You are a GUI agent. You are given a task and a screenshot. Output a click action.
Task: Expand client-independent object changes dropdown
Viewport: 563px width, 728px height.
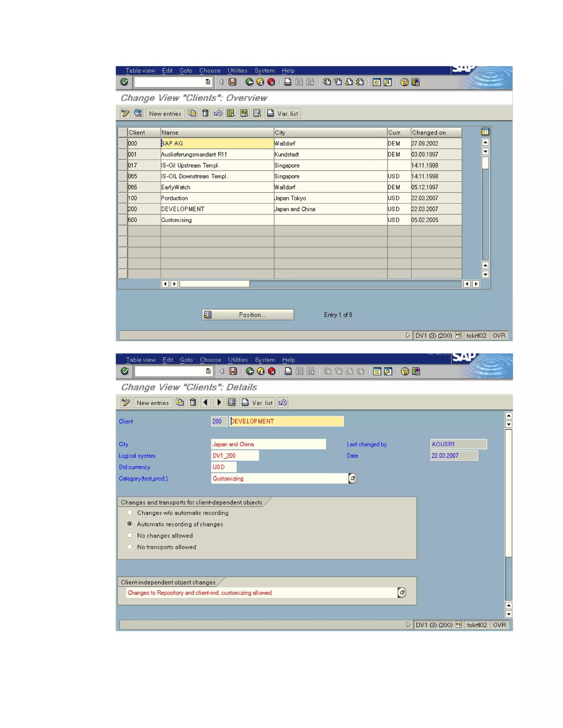coord(402,593)
